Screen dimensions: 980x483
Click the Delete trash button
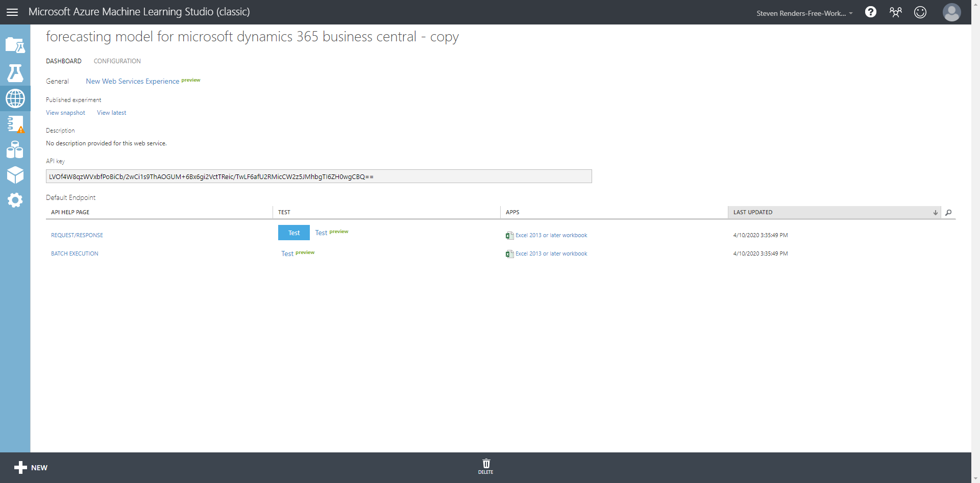tap(486, 466)
